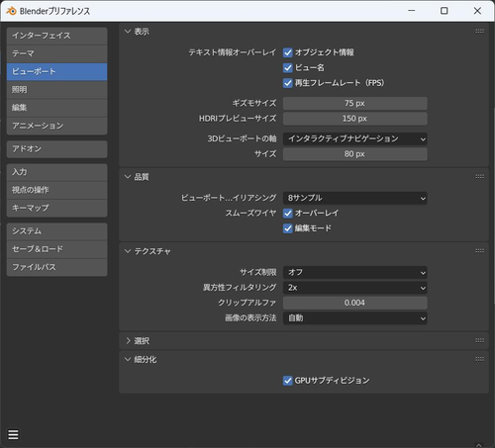Click the テクスチャ panel grip dots icon
Viewport: 495px width, 448px height.
click(x=480, y=250)
